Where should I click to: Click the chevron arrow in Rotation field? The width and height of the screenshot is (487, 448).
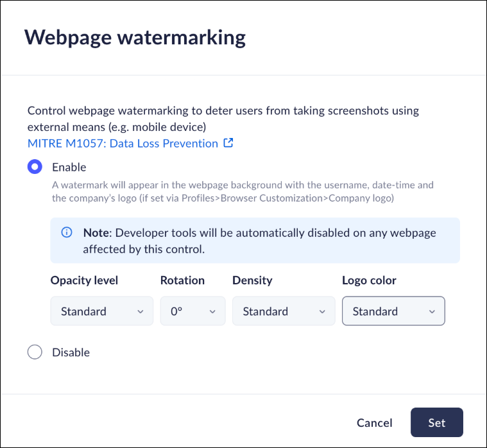pyautogui.click(x=213, y=312)
